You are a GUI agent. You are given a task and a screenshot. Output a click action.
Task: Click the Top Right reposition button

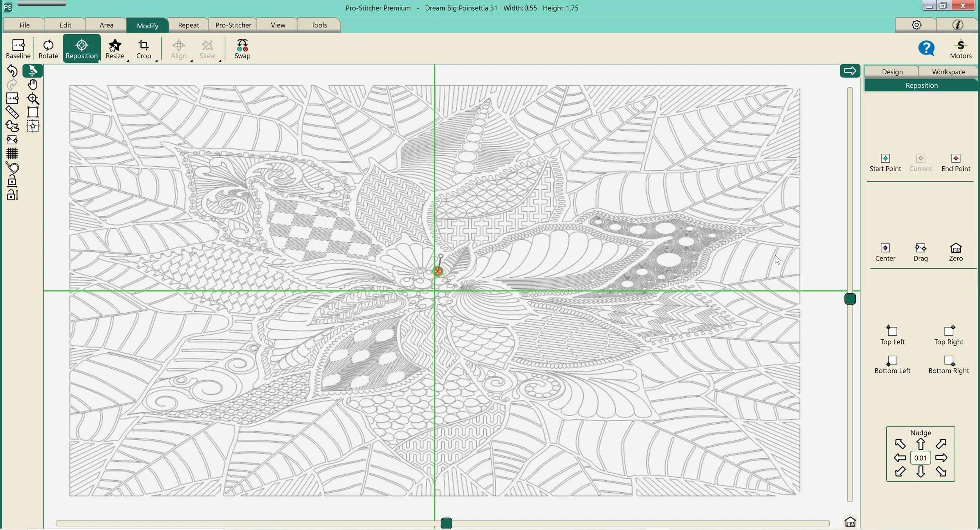(948, 335)
